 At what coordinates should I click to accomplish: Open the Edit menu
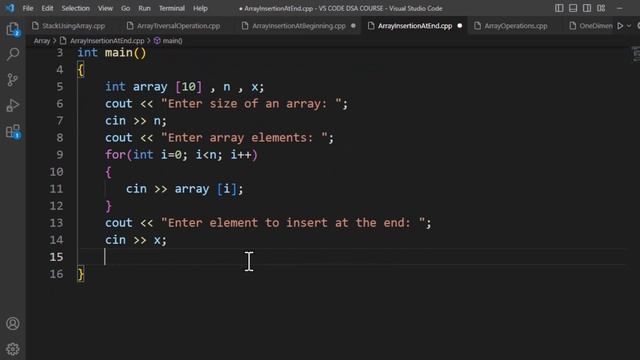click(x=47, y=8)
